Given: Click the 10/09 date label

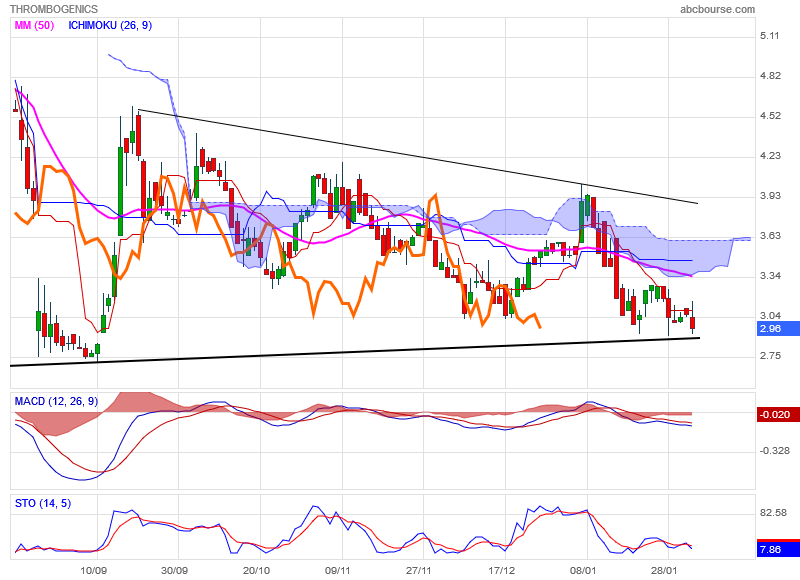Looking at the screenshot, I should tap(93, 570).
